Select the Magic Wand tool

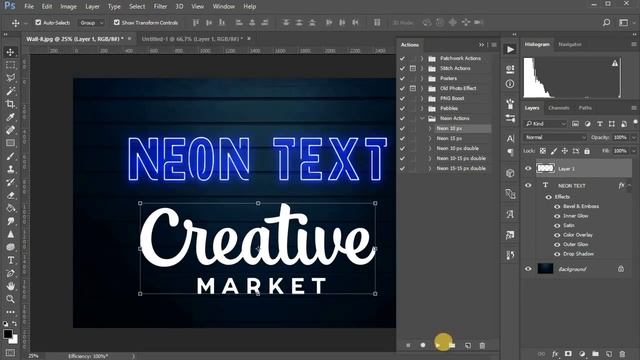11,91
